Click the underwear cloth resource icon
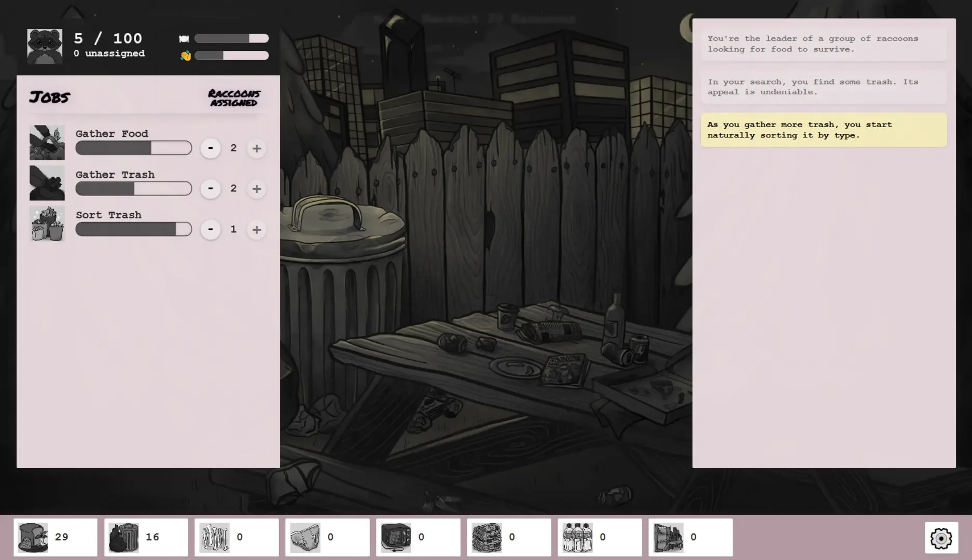972x560 pixels. click(305, 537)
